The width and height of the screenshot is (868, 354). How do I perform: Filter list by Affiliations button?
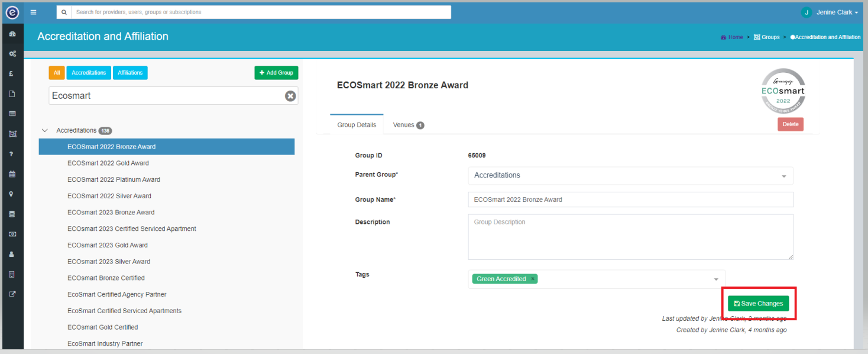click(130, 73)
